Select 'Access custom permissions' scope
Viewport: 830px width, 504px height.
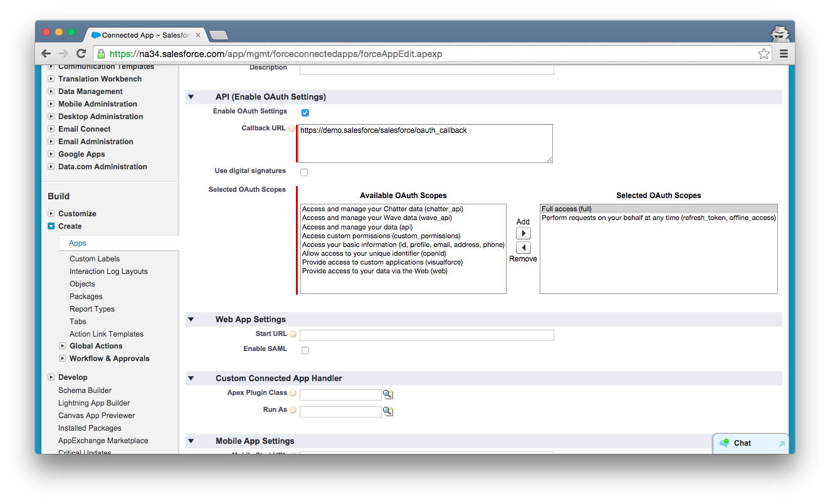pyautogui.click(x=403, y=236)
